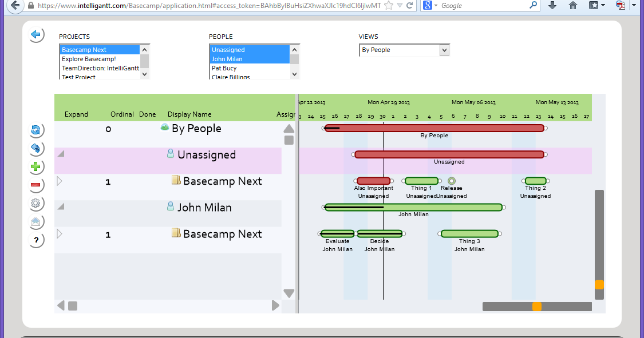Click the back arrow icon at top left
This screenshot has height=338, width=644.
tap(37, 35)
